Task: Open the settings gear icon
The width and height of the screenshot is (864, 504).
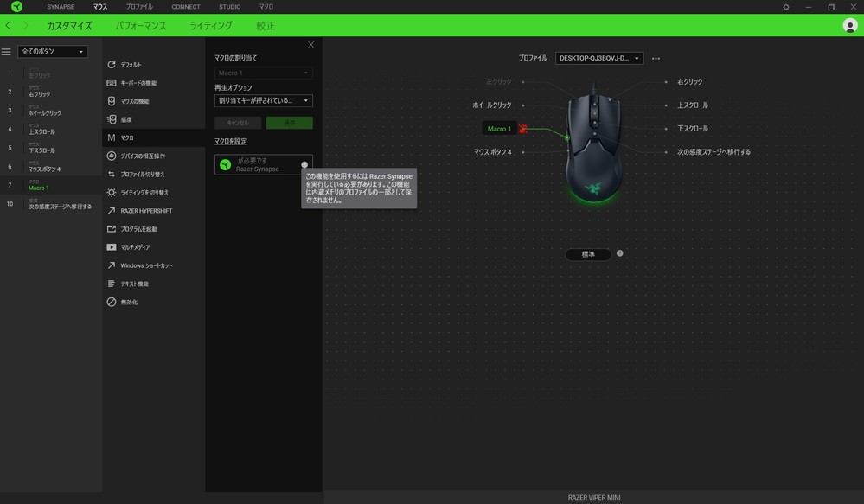Action: point(786,7)
